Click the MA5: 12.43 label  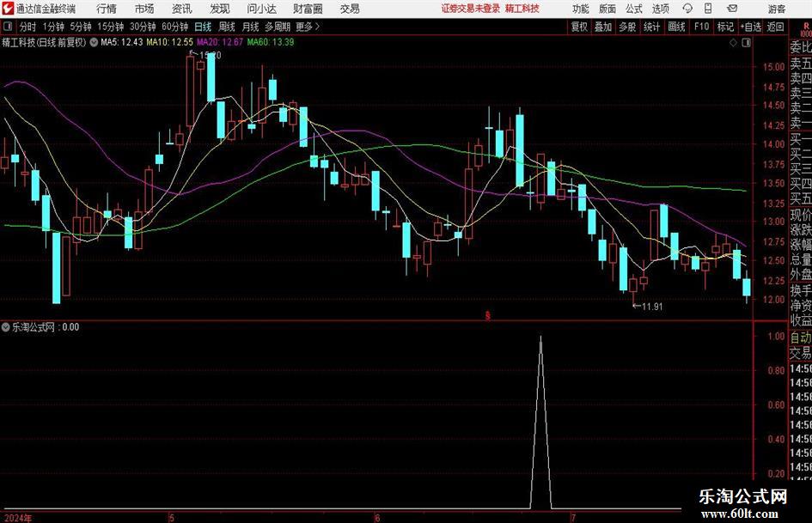coord(121,42)
